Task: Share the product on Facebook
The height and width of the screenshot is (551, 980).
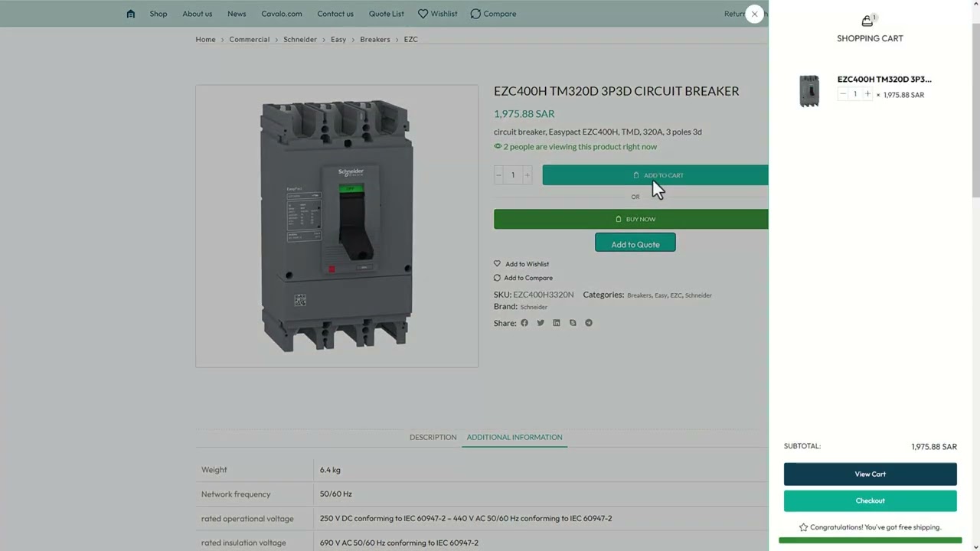Action: (524, 323)
